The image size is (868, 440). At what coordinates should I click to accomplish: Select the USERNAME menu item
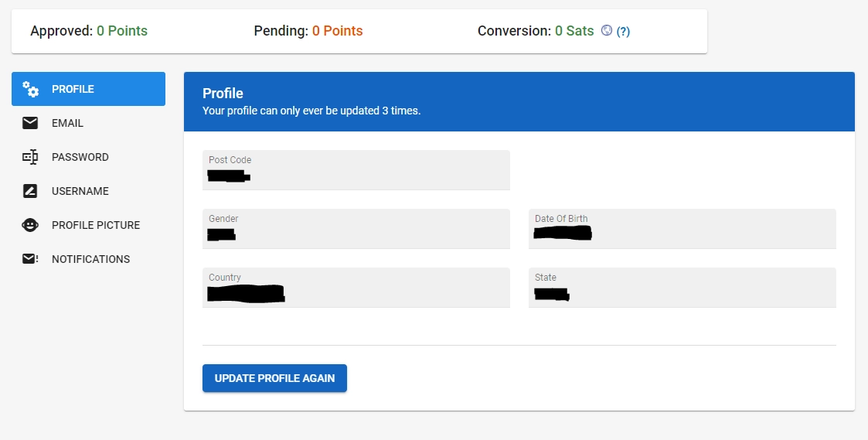[80, 191]
